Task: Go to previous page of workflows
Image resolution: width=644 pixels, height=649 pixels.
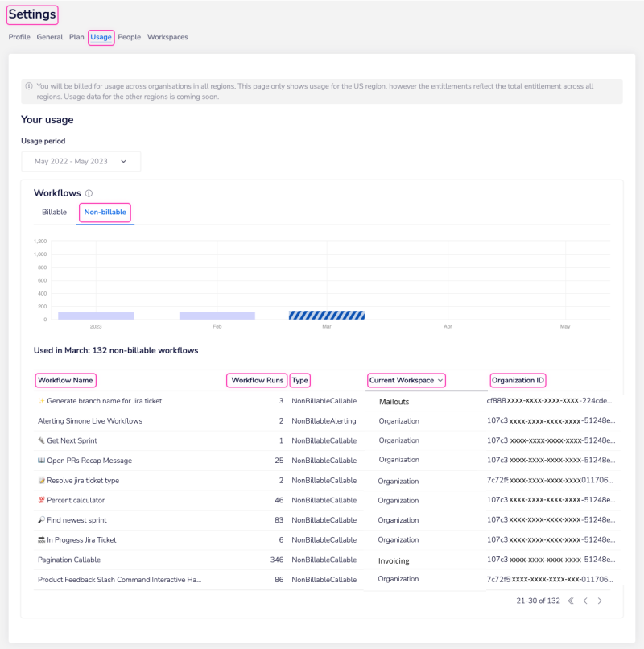Action: pos(585,601)
